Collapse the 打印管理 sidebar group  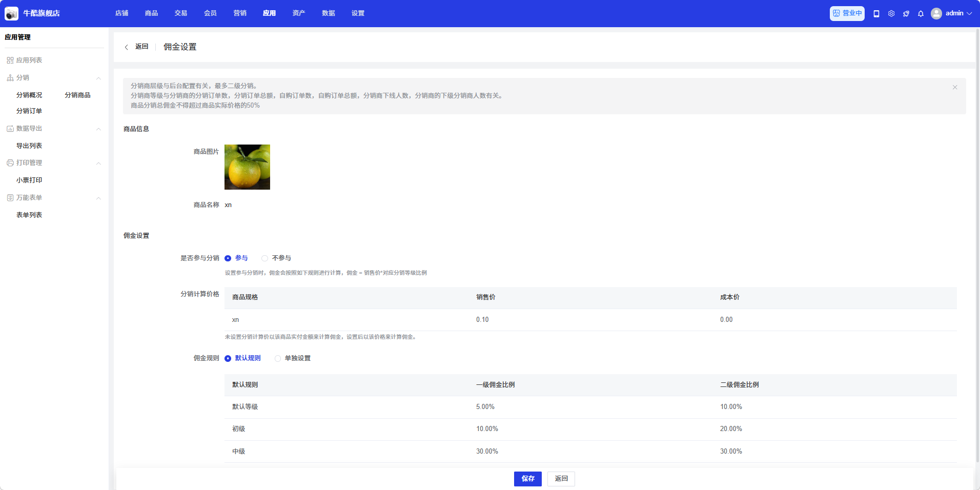pyautogui.click(x=98, y=163)
